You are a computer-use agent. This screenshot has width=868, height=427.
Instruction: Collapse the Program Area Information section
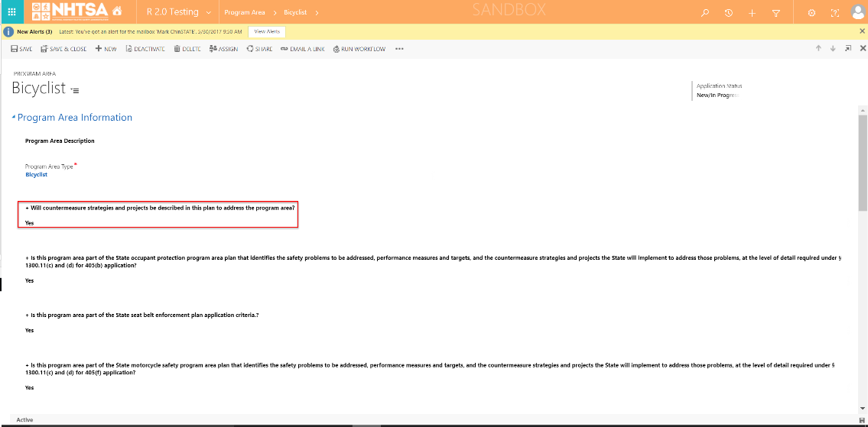coord(14,118)
